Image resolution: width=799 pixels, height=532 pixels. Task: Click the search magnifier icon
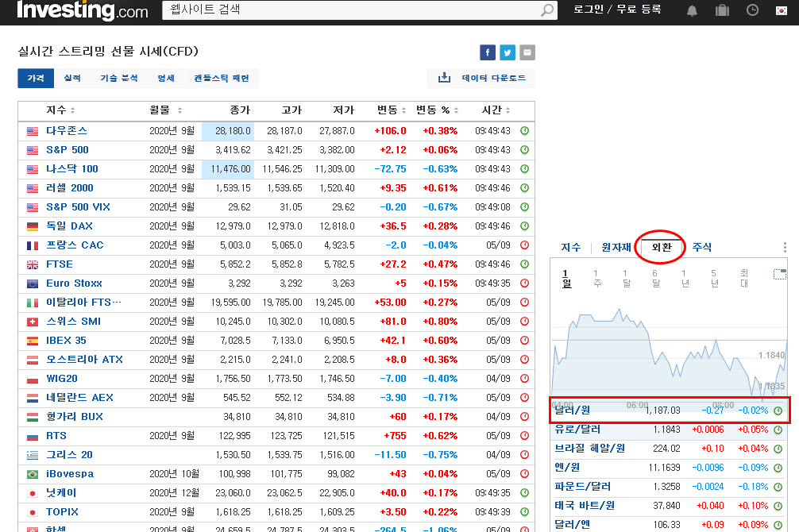point(546,10)
